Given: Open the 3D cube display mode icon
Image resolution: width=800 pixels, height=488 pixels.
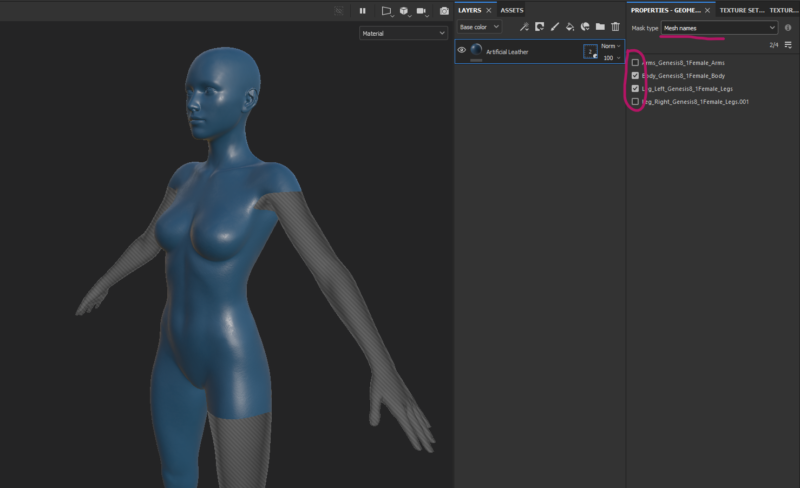Looking at the screenshot, I should point(404,11).
